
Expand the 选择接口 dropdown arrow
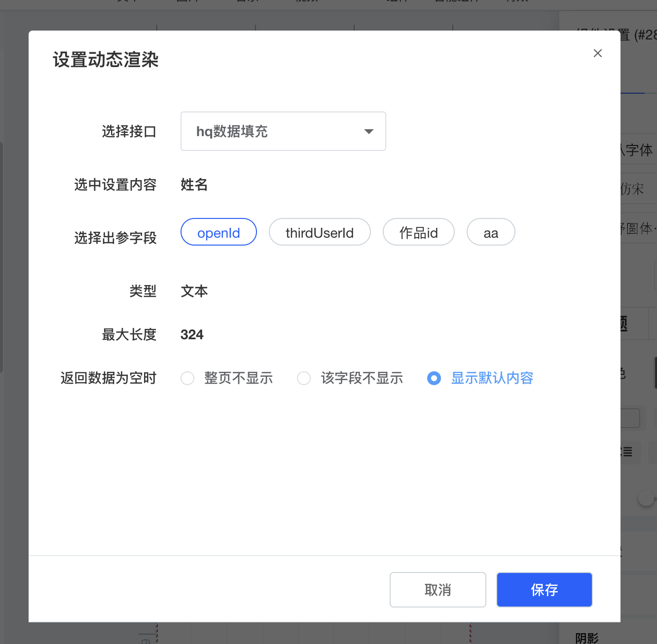tap(368, 131)
